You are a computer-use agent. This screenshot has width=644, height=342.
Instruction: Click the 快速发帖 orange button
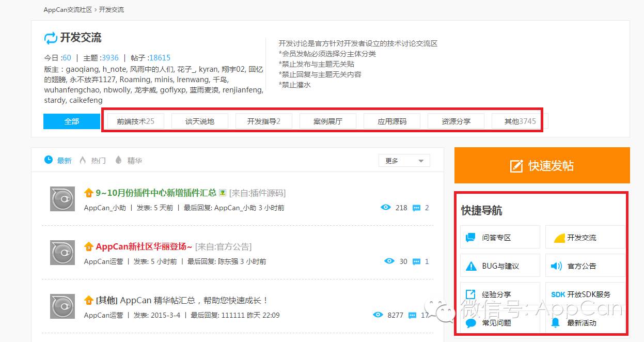pyautogui.click(x=542, y=165)
